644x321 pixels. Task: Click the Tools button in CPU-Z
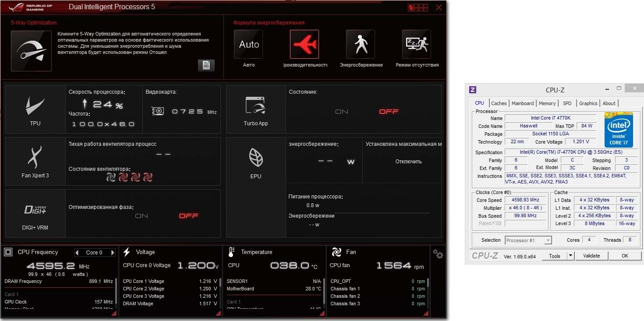click(555, 256)
